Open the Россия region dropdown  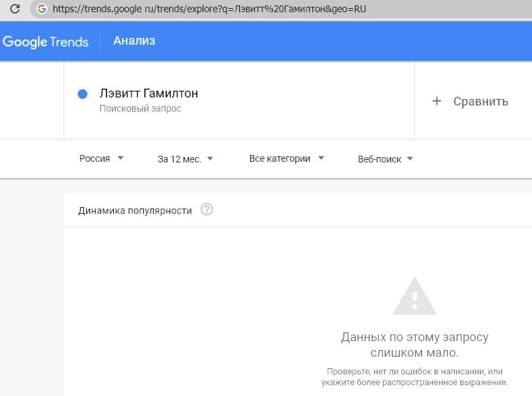[101, 158]
